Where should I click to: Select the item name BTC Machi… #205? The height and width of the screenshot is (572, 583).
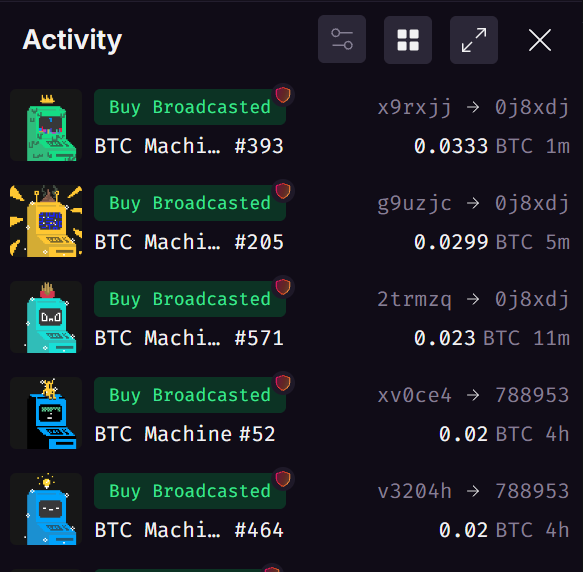click(189, 242)
